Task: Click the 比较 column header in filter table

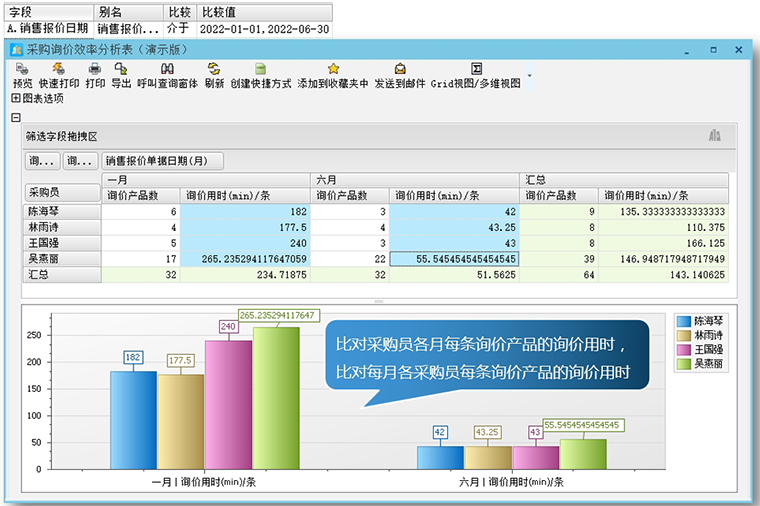Action: point(180,12)
